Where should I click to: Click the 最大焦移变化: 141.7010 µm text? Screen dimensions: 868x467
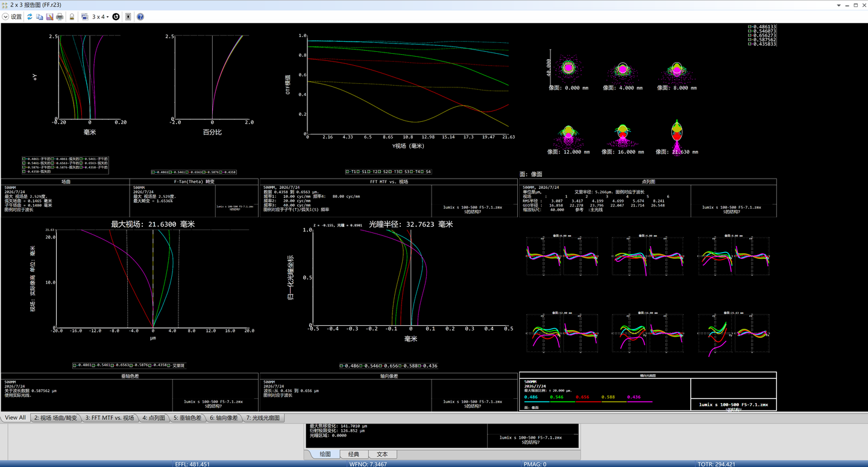coord(339,425)
